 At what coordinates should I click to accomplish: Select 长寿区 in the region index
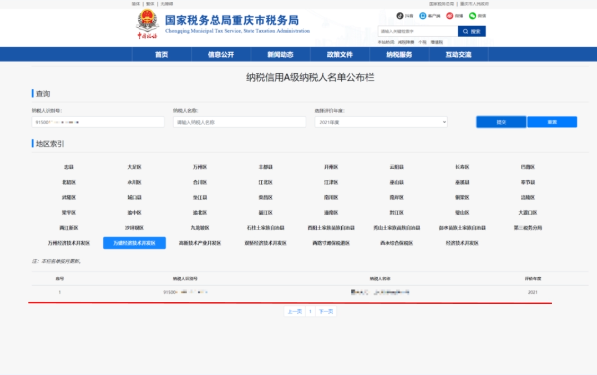click(x=462, y=167)
